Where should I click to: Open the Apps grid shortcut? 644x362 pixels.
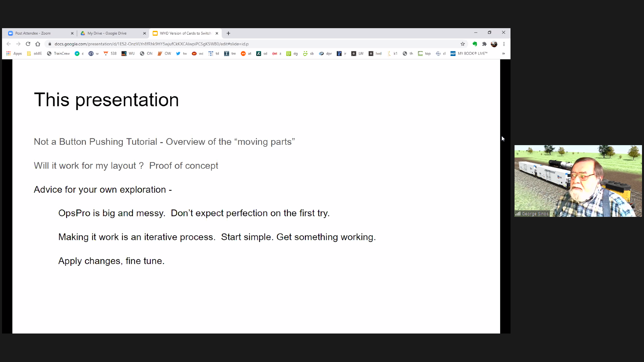(14, 54)
